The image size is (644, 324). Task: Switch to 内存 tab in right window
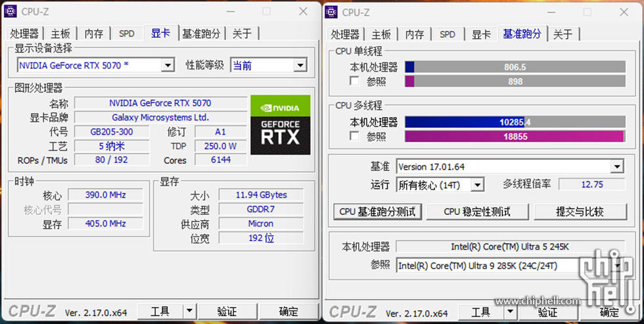pos(415,34)
